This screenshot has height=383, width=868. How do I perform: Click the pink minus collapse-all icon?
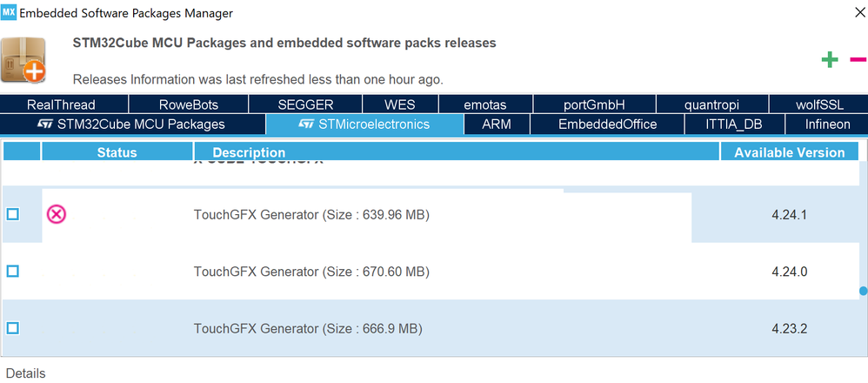858,59
